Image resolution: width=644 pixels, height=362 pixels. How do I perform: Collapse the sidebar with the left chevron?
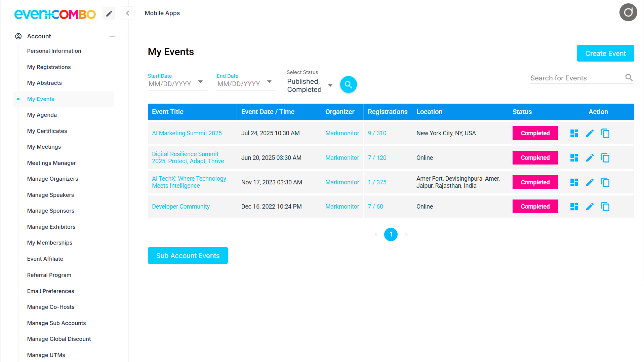point(127,13)
